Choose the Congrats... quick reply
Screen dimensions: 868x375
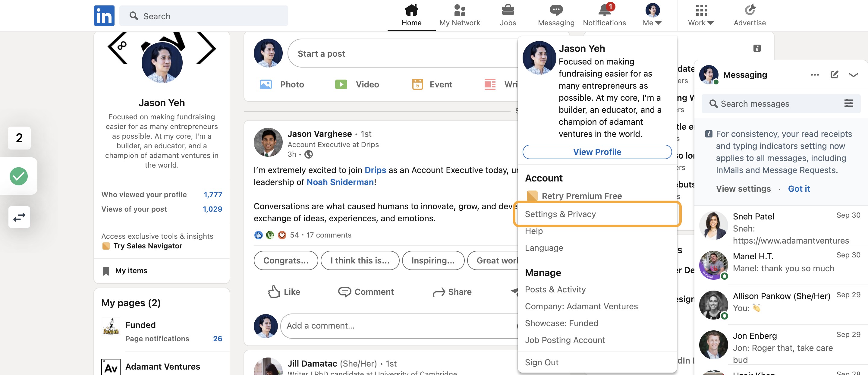click(x=285, y=260)
